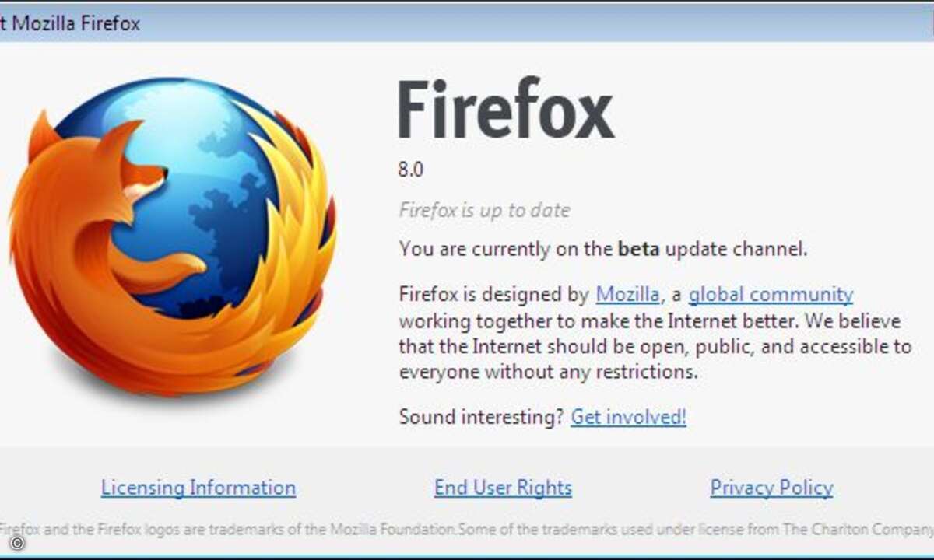Click 'everyone without any restrictions' sentence
The image size is (934, 560).
click(x=548, y=373)
